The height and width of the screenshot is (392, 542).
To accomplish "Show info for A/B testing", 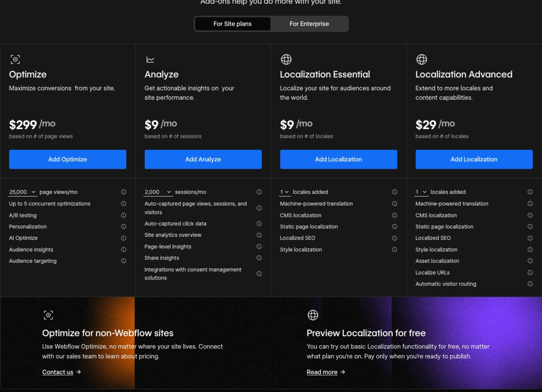I will pyautogui.click(x=123, y=215).
